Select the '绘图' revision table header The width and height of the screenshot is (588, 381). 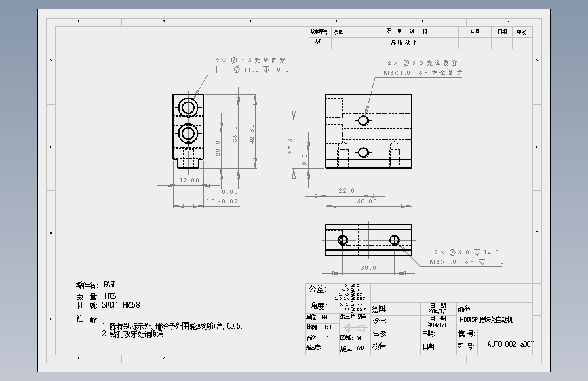[475, 31]
